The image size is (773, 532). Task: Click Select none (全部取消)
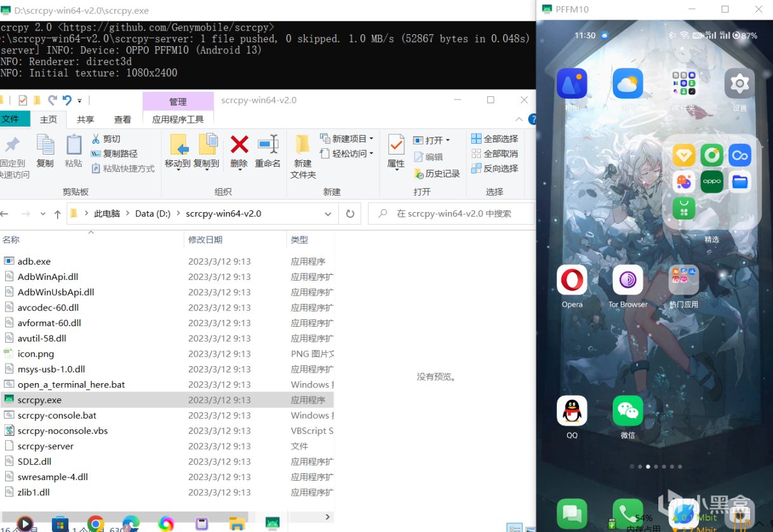pyautogui.click(x=495, y=153)
